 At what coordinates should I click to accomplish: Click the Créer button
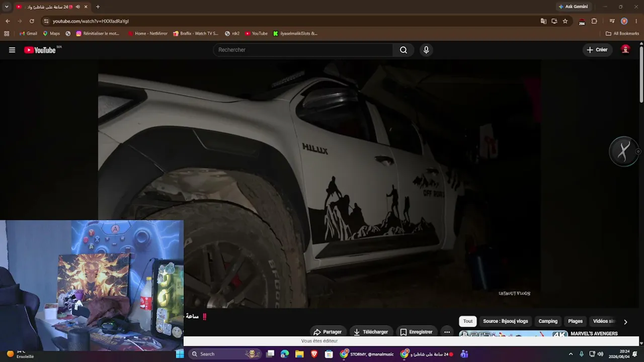click(x=597, y=50)
